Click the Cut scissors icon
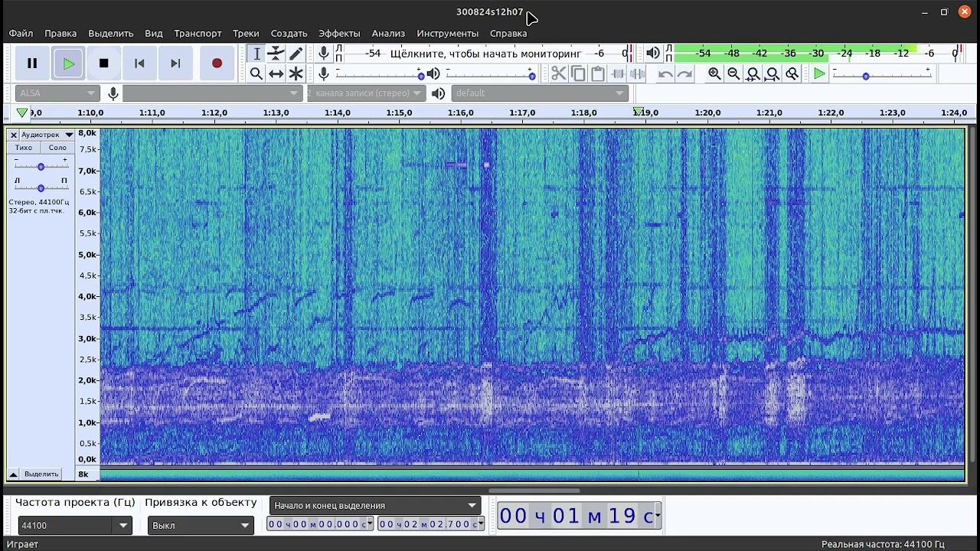Screen dimensions: 980x551 [558, 73]
